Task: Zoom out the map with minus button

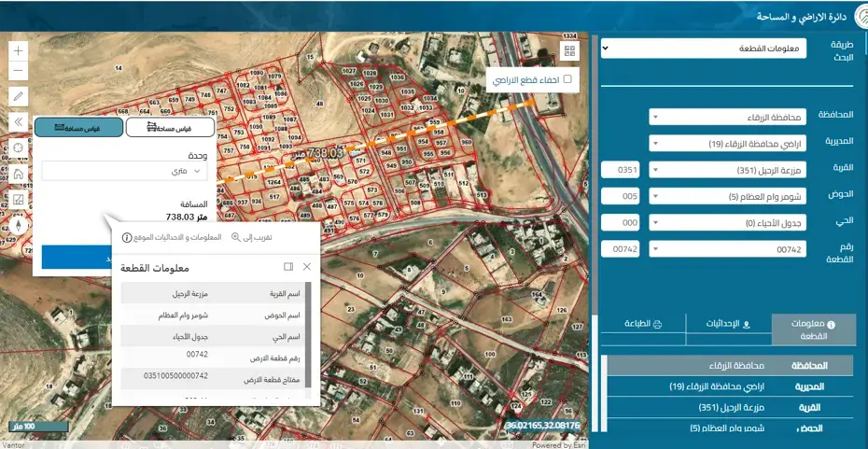Action: 19,70
